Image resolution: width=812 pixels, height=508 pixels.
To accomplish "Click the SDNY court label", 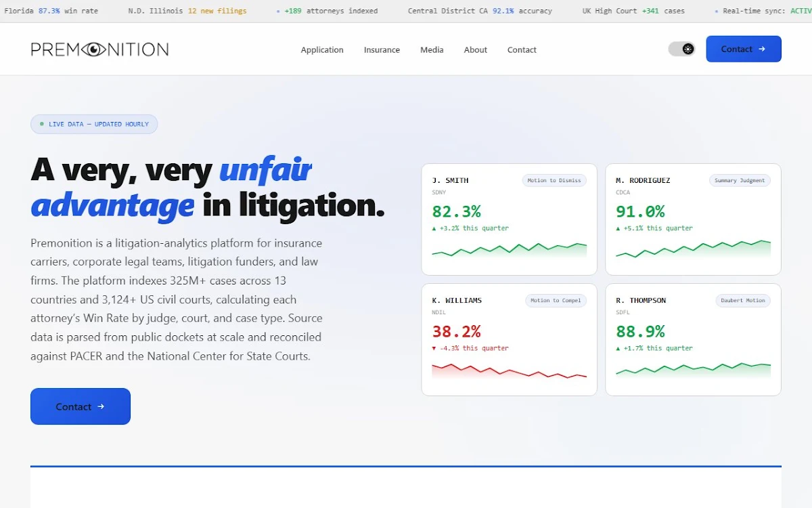I will pos(439,192).
